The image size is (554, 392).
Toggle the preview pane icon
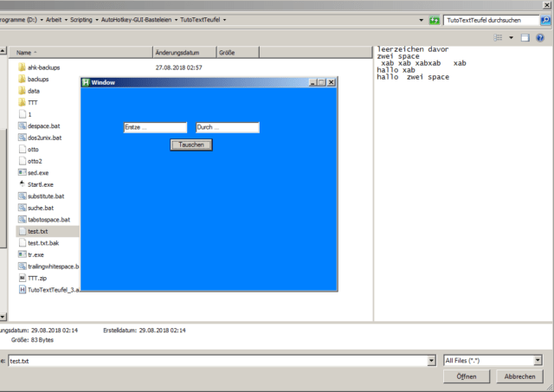(x=525, y=38)
